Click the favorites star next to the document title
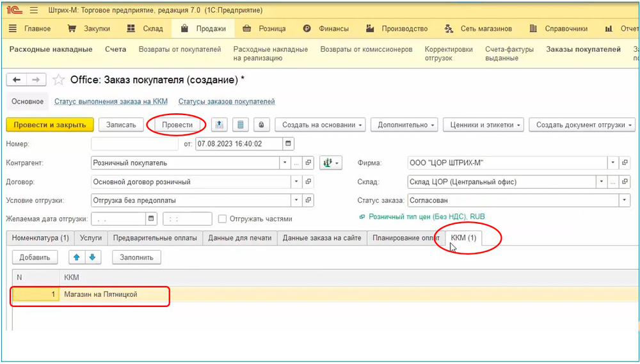The image size is (640, 364). (x=59, y=80)
